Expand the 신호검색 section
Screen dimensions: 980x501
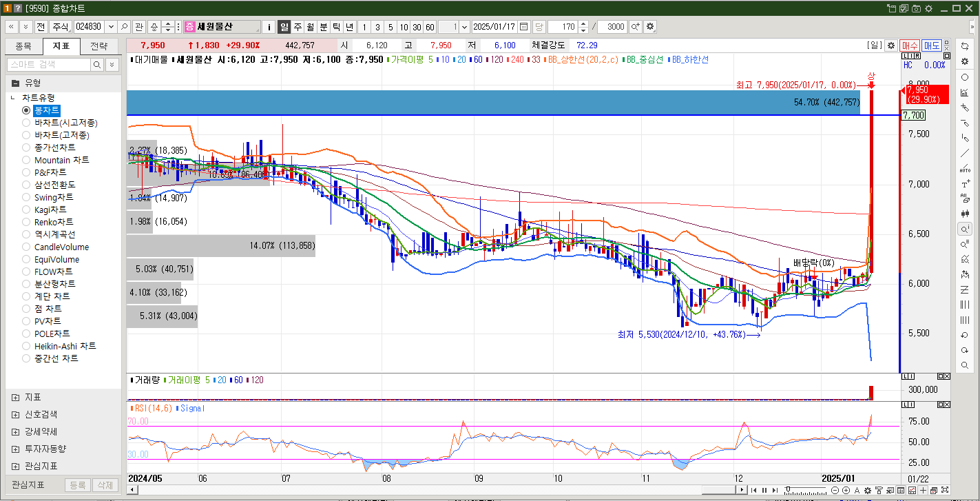pyautogui.click(x=15, y=415)
